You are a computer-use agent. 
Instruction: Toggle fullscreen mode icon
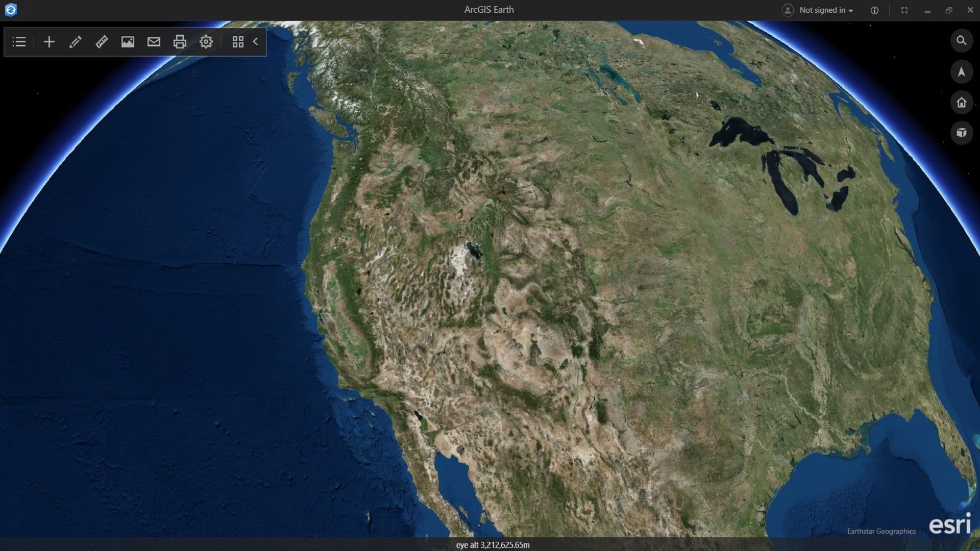pyautogui.click(x=904, y=10)
